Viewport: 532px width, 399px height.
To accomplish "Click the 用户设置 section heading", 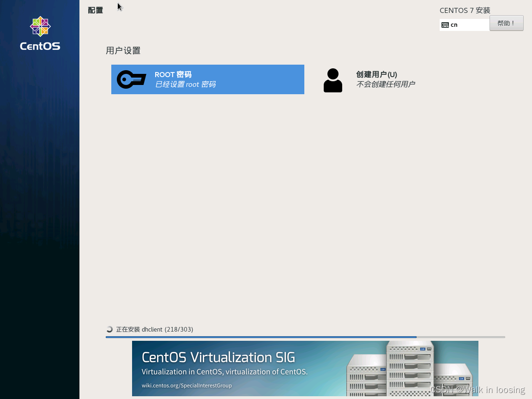I will pyautogui.click(x=123, y=50).
